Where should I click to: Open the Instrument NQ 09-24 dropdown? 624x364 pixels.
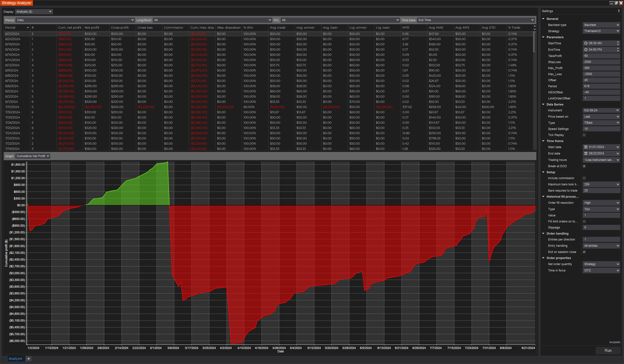pos(601,110)
